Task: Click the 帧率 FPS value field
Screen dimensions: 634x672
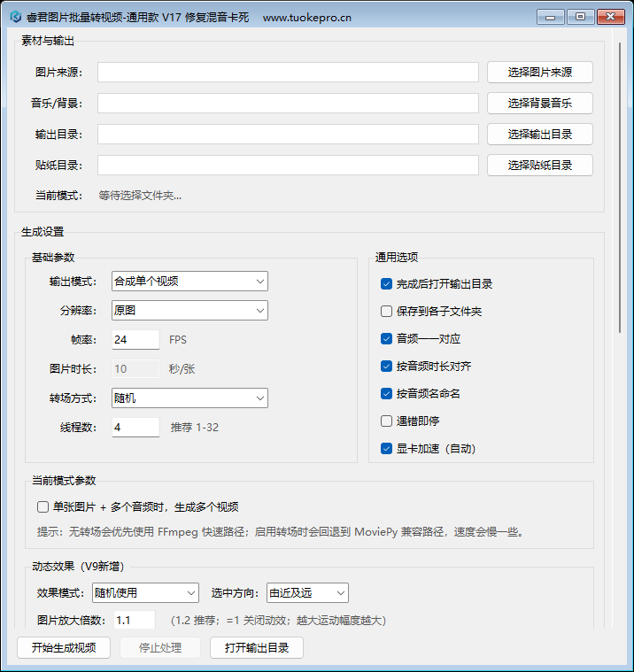Action: pyautogui.click(x=135, y=339)
